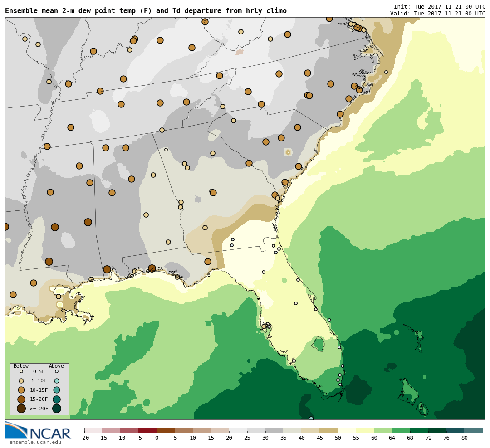Screen dimensions: 490x448
Task: Click the colorbar label '64'
Action: point(392,438)
